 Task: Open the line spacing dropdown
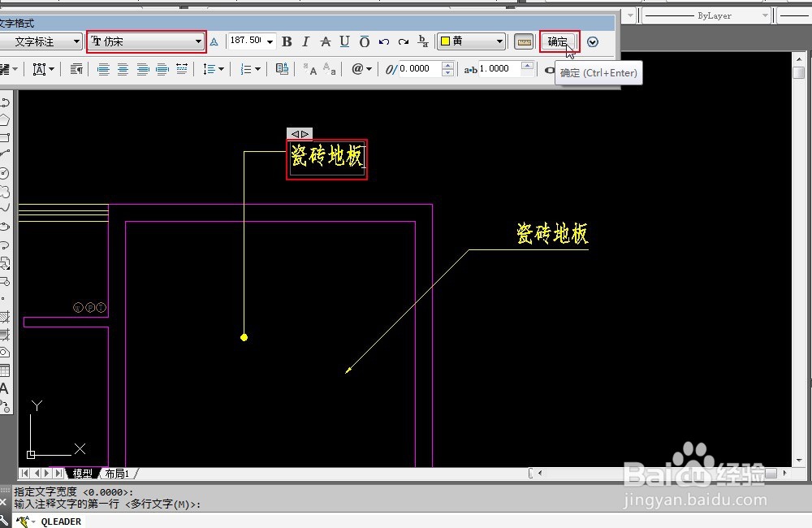tap(214, 69)
